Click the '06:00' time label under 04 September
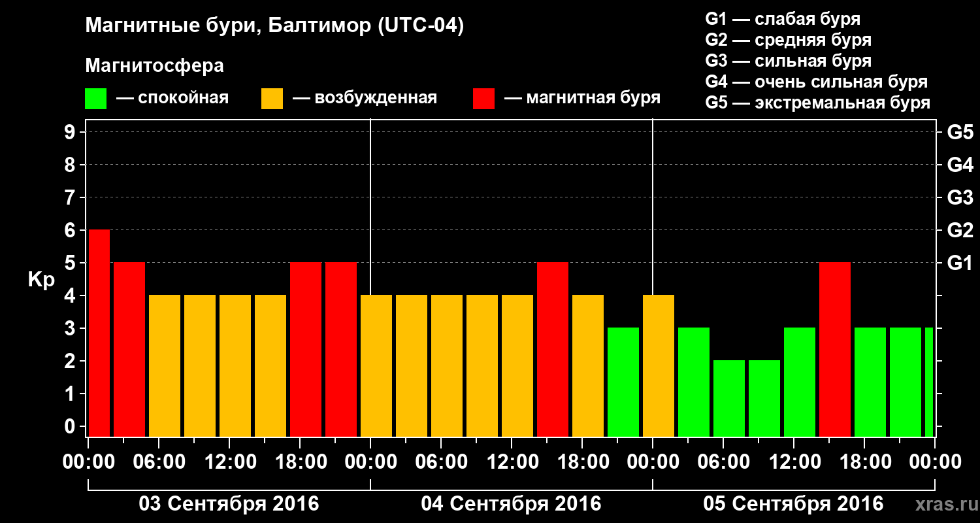This screenshot has width=980, height=523. pos(441,462)
